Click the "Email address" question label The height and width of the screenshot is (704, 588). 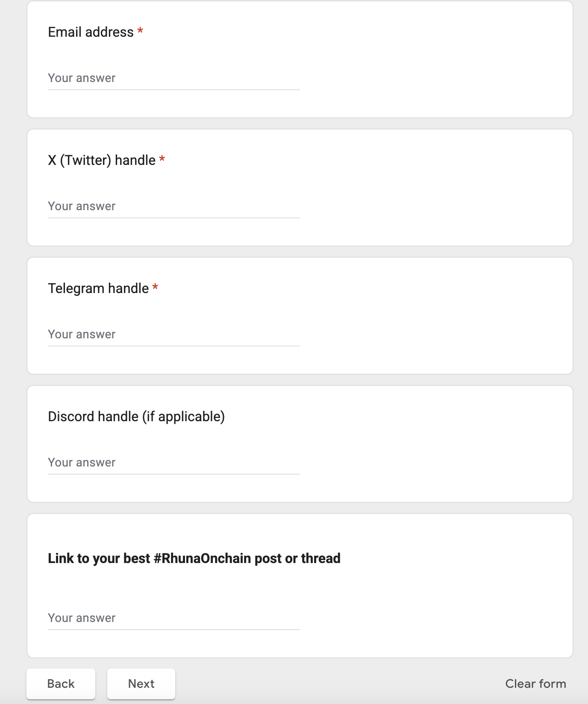[91, 32]
